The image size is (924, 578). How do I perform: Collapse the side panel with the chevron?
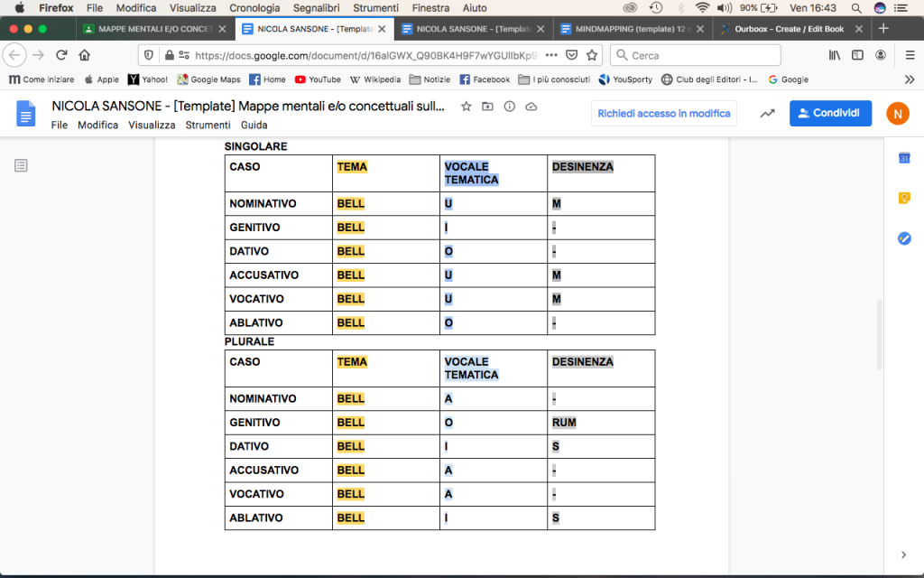[903, 555]
